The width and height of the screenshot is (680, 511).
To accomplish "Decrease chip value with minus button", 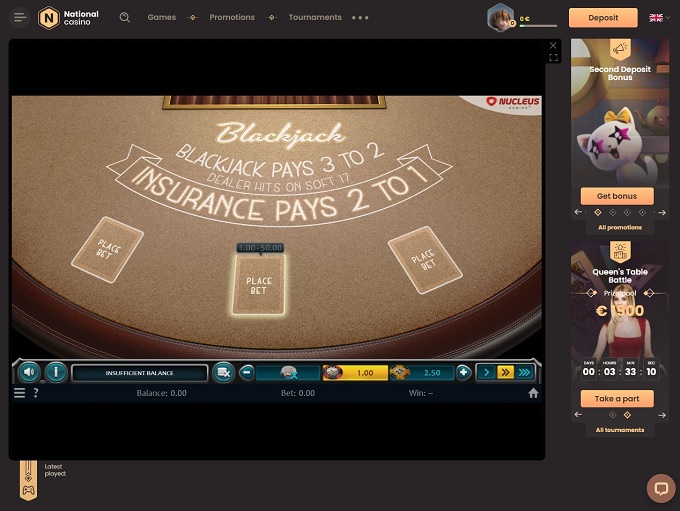I will click(247, 372).
